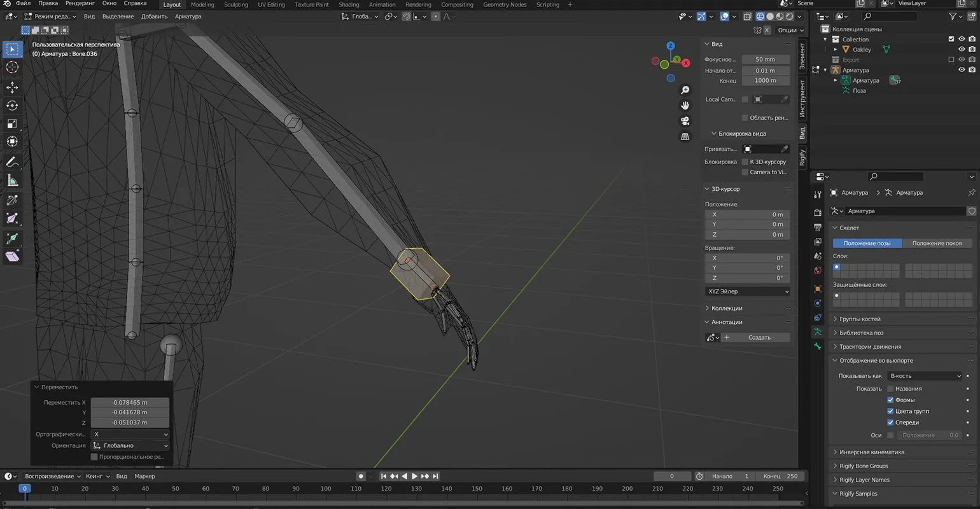Expand the Инверсная кинематика panel
Image resolution: width=980 pixels, height=509 pixels.
point(871,452)
